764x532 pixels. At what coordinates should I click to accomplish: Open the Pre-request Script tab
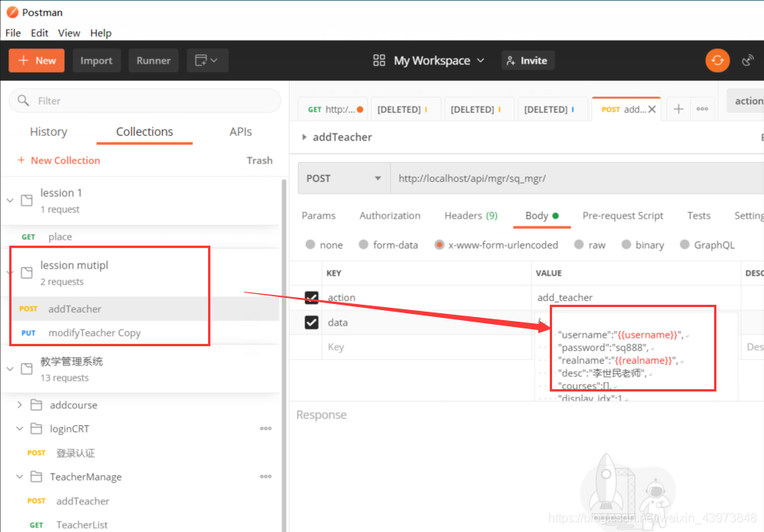click(623, 215)
